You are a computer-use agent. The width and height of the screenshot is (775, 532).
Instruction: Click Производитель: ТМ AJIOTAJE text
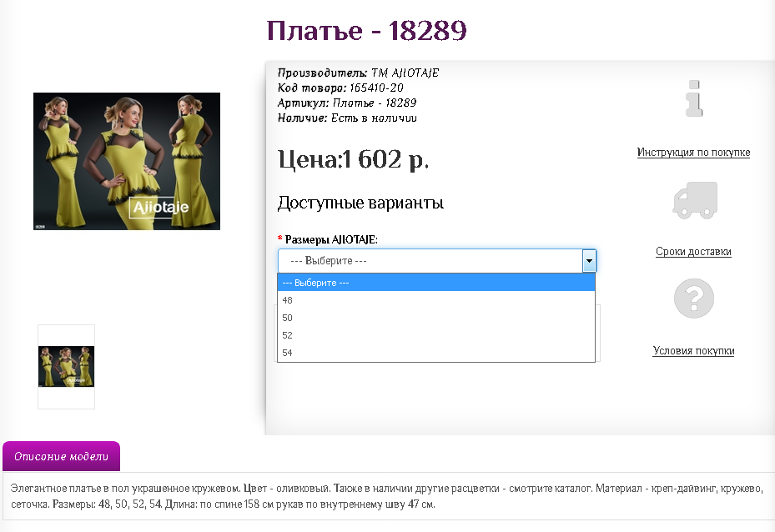point(358,73)
